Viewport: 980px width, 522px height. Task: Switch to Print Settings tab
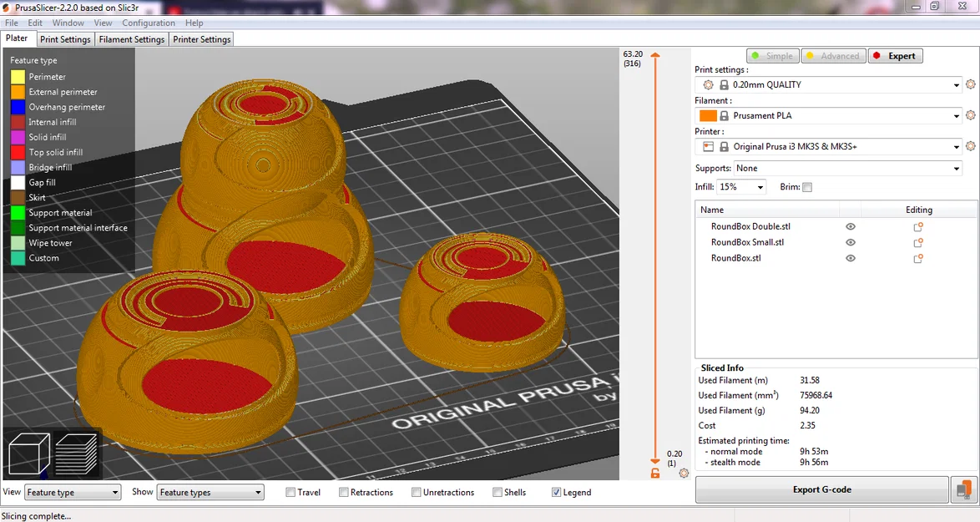point(65,38)
